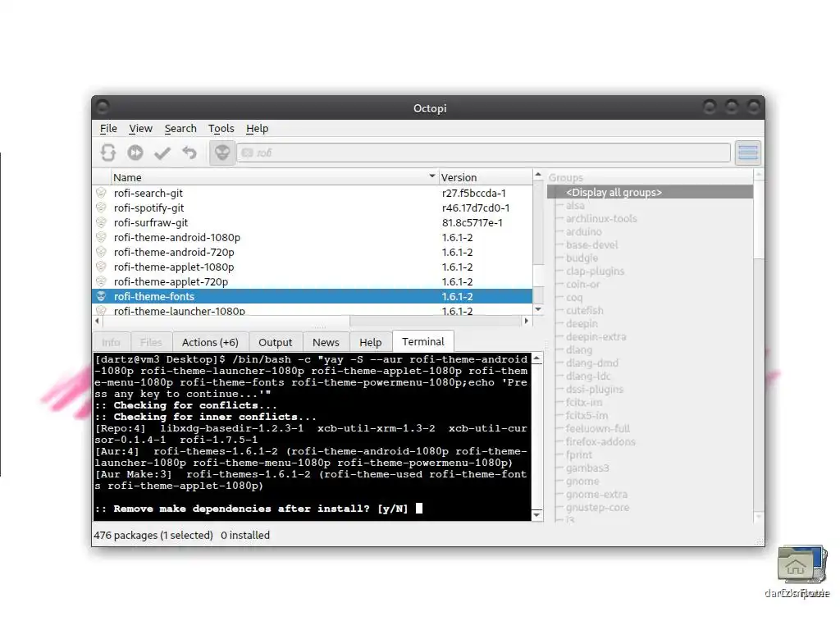Click the System upgrade toolbar icon

(135, 153)
